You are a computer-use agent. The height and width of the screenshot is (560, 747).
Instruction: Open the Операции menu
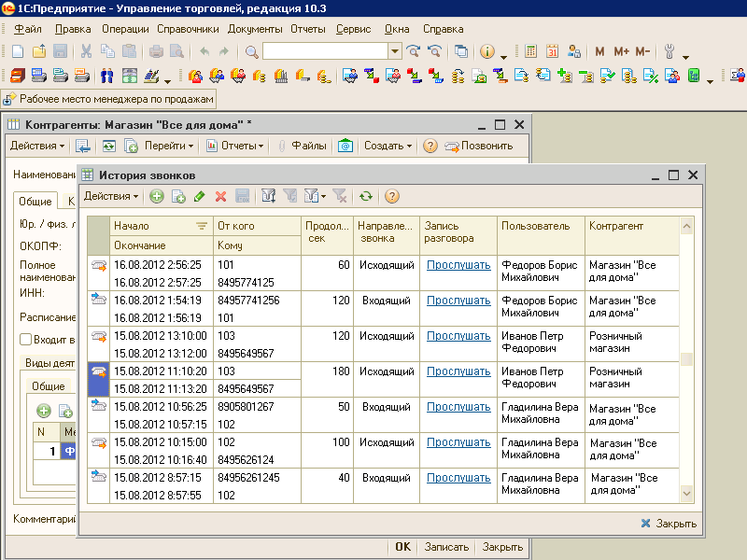(x=125, y=29)
